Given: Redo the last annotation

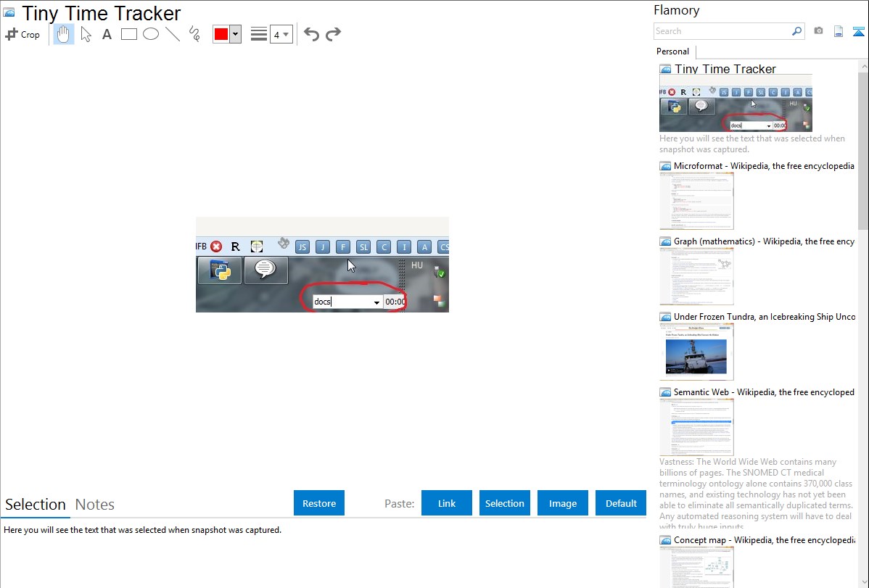Looking at the screenshot, I should (x=333, y=34).
